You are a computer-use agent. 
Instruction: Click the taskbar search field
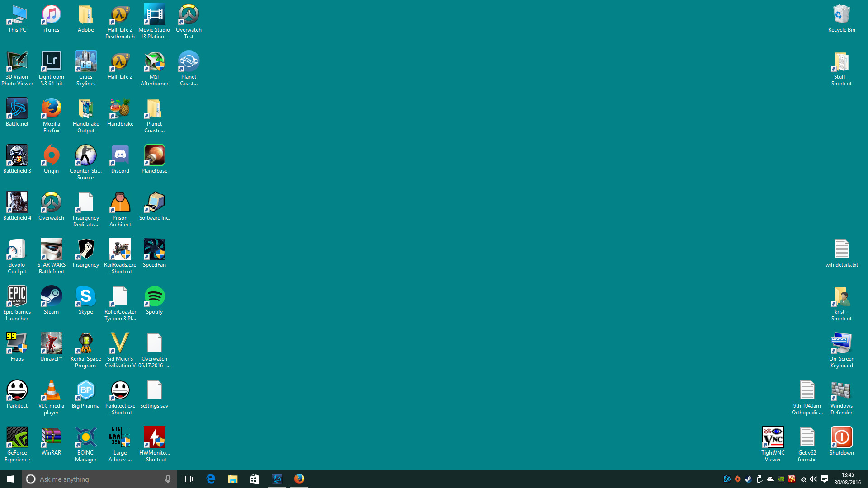pos(99,479)
